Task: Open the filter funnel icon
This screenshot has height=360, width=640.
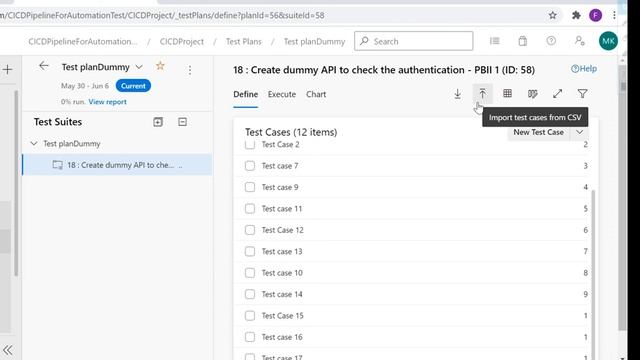Action: point(582,94)
